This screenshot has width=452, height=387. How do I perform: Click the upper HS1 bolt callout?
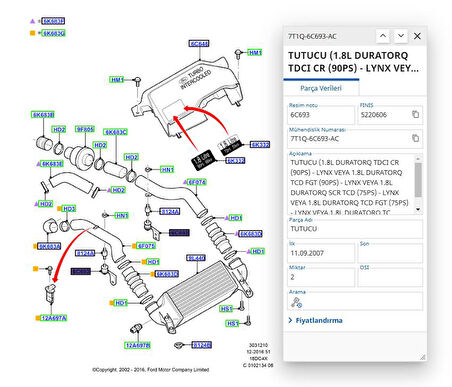pos(226,309)
